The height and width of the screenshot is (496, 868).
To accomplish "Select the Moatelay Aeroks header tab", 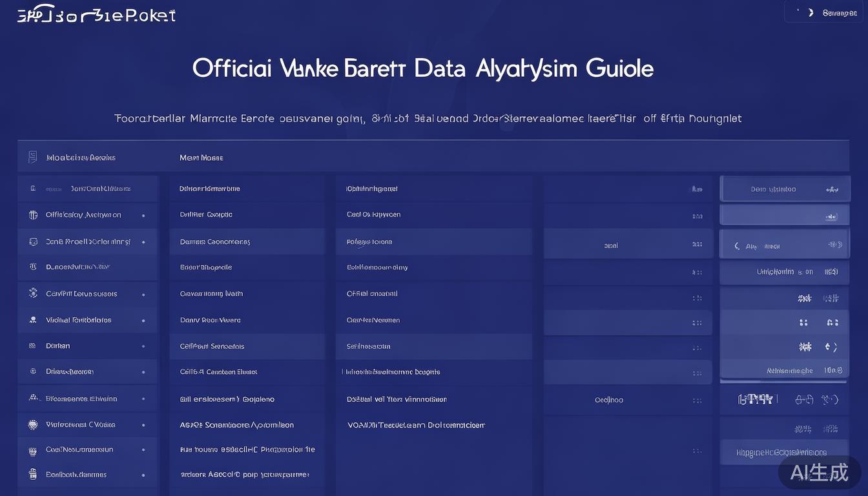I will point(81,158).
